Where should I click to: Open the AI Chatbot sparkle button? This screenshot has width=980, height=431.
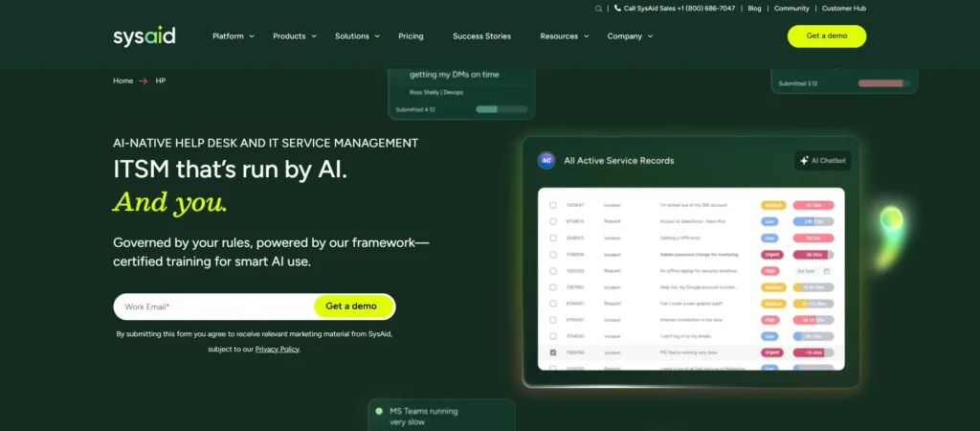tap(822, 161)
